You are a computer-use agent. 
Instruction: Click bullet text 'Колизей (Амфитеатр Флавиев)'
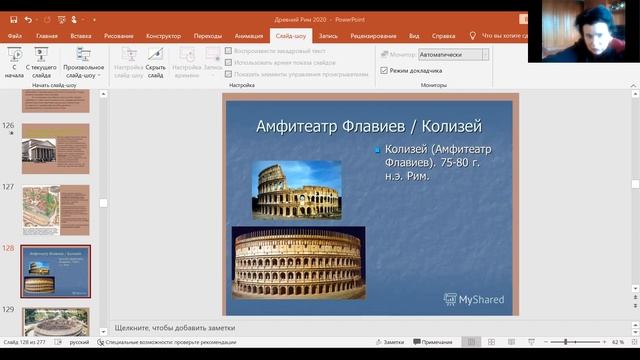click(438, 156)
